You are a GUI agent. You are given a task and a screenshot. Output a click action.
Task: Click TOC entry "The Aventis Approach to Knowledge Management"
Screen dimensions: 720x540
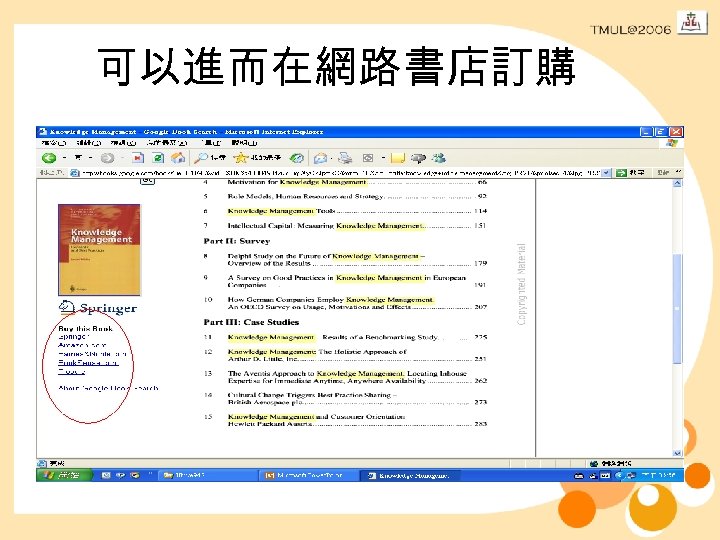(x=347, y=377)
